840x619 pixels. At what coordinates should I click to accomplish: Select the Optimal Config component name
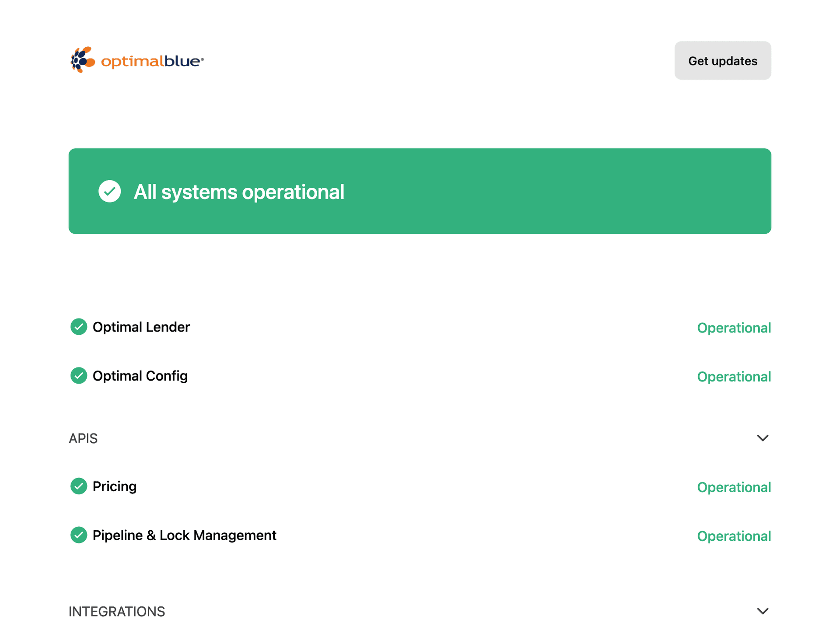pyautogui.click(x=140, y=376)
